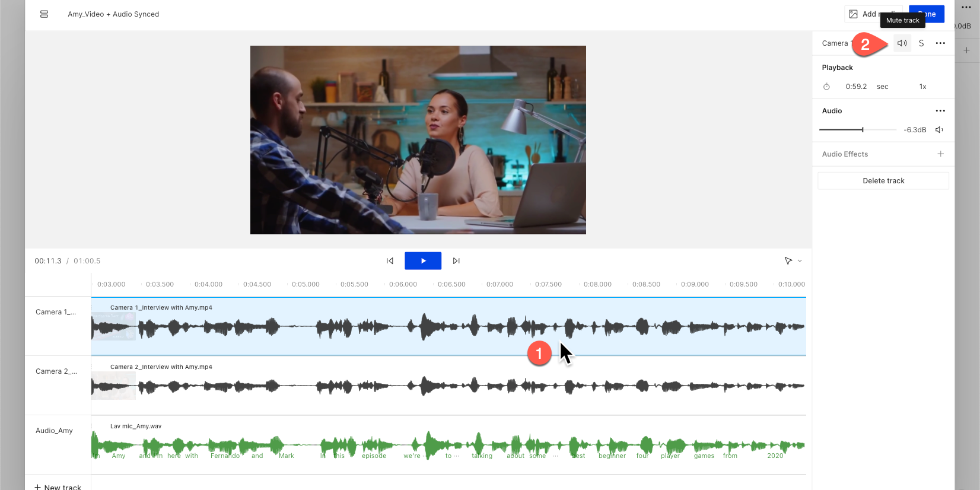Image resolution: width=980 pixels, height=490 pixels.
Task: Click the -6.3dB volume value
Action: (x=915, y=130)
